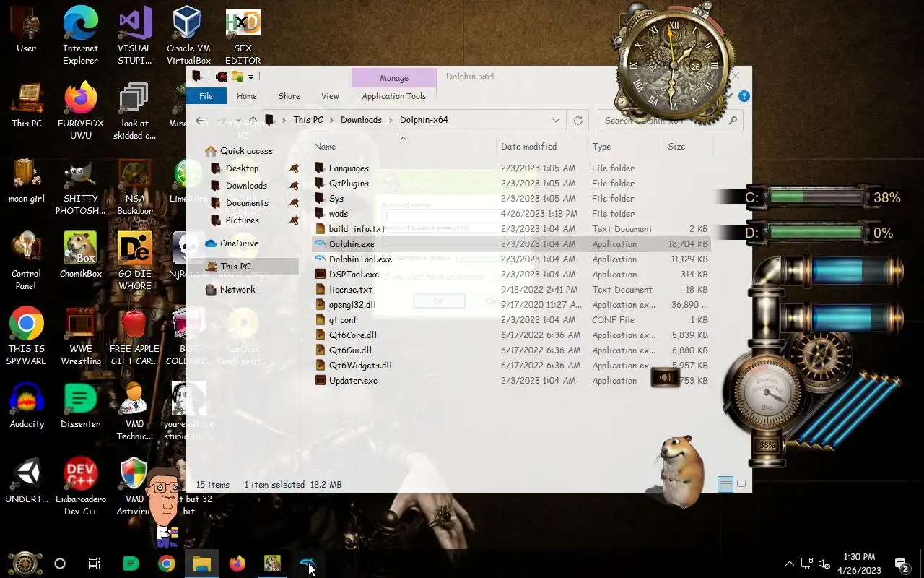Open the Application Tools ribbon tab
The height and width of the screenshot is (578, 924).
394,96
